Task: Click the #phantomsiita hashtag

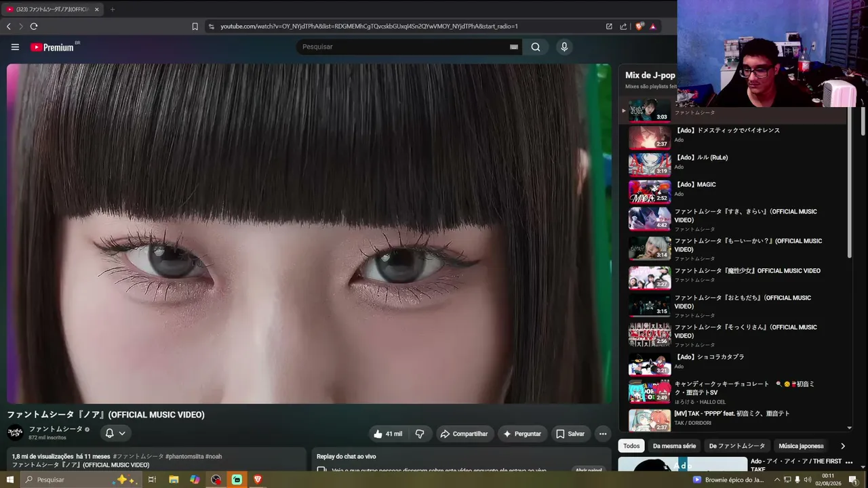Action: click(184, 457)
